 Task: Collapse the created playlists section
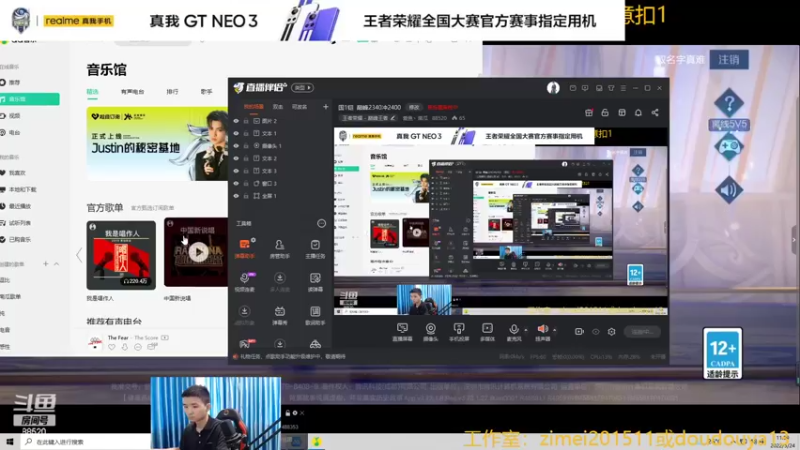click(x=57, y=264)
